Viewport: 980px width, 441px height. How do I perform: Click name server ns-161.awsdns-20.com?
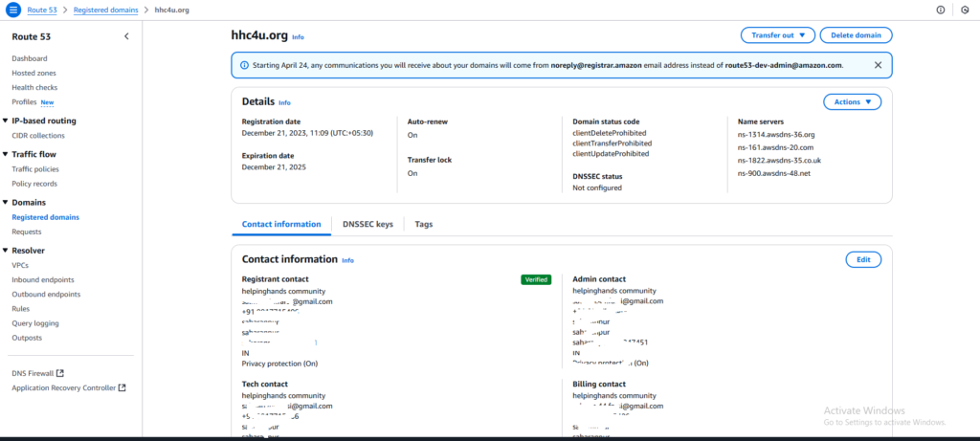775,147
